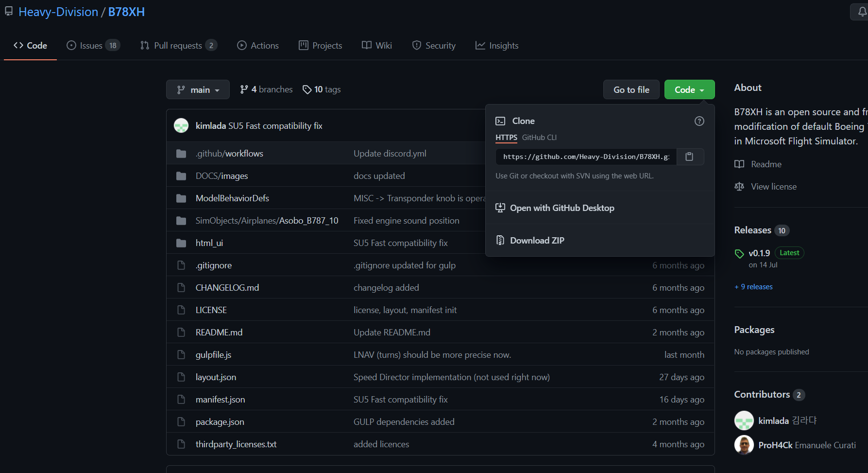Click the notification bell icon

862,12
